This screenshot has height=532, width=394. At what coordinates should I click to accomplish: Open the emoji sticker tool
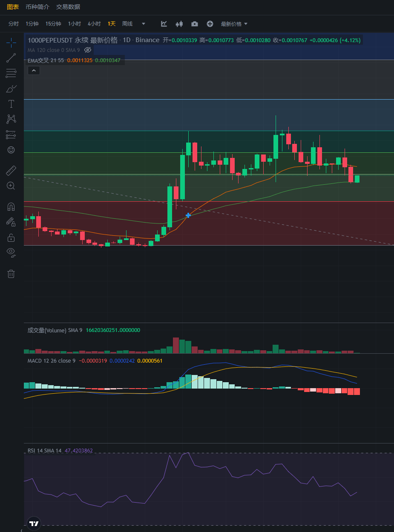coord(11,150)
